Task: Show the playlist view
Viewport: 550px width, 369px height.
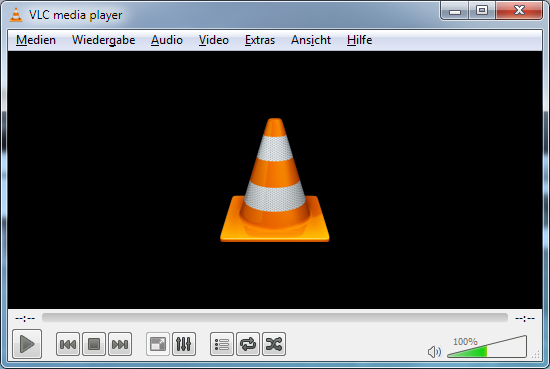Action: pyautogui.click(x=222, y=344)
